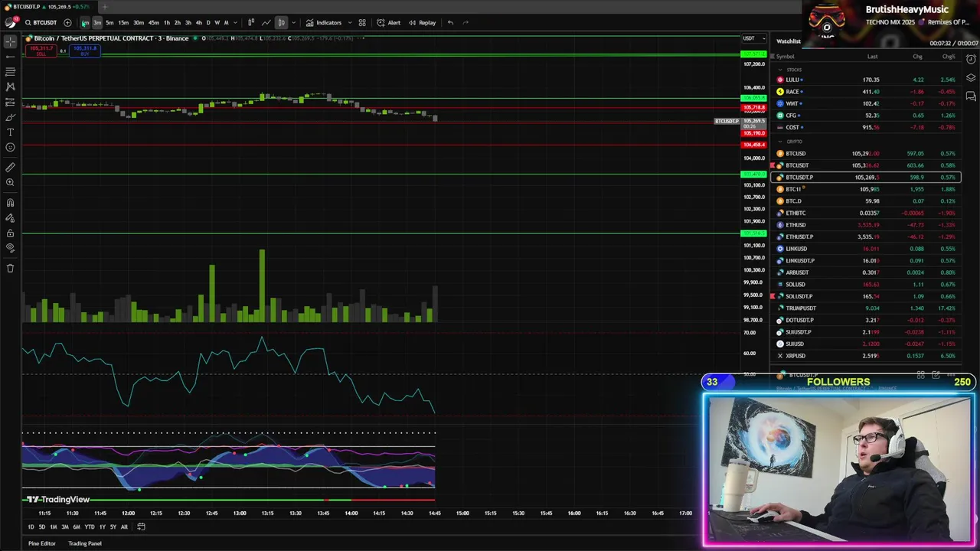This screenshot has height=551, width=980.
Task: Select the measure ruler tool
Action: tap(10, 167)
